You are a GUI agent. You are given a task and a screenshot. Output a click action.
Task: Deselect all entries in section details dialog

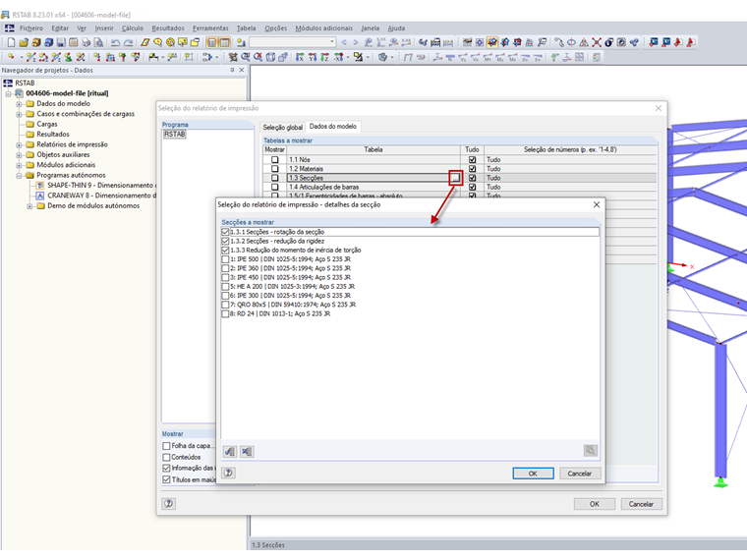(x=247, y=451)
